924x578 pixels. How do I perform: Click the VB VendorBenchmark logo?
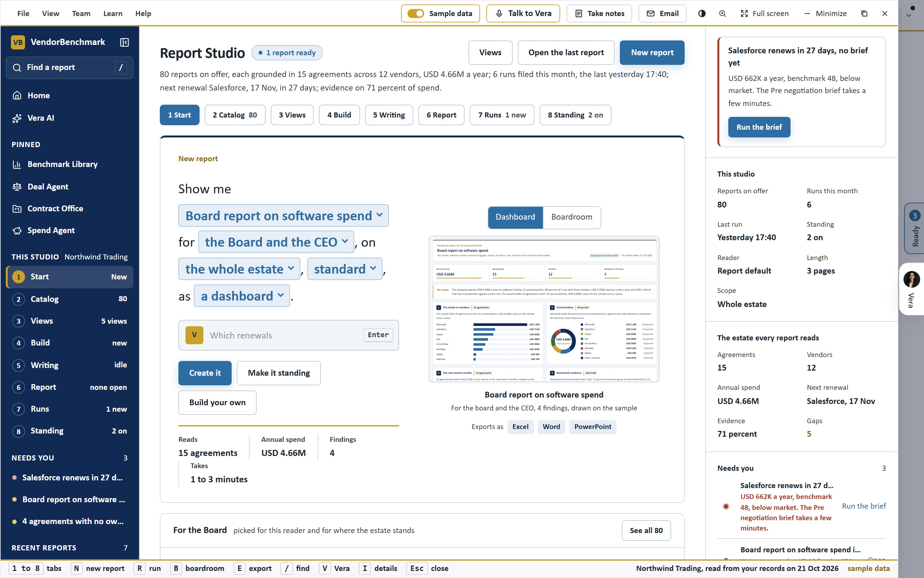18,42
